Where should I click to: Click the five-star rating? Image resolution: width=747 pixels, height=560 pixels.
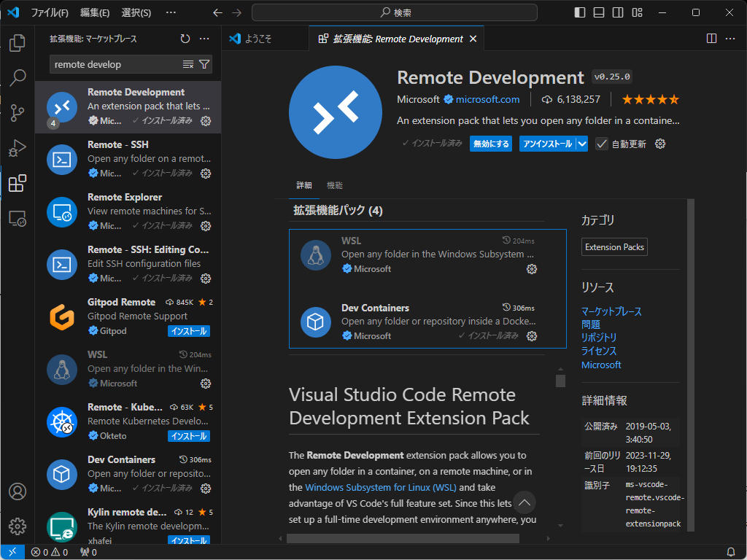click(650, 99)
